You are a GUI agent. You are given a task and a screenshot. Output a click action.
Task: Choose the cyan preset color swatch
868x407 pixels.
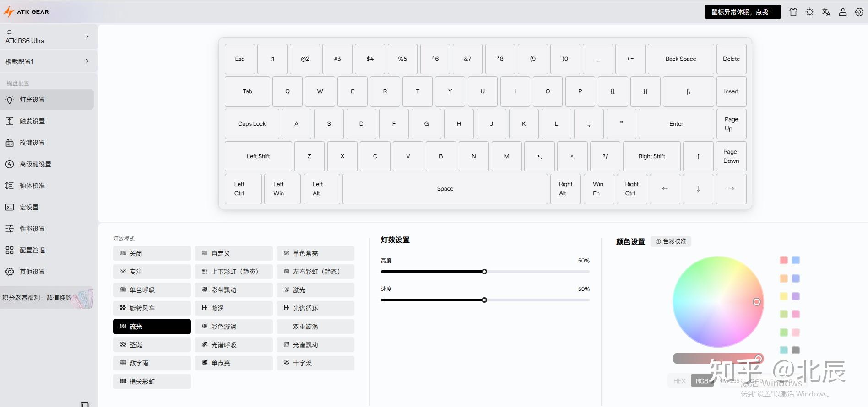tap(784, 350)
